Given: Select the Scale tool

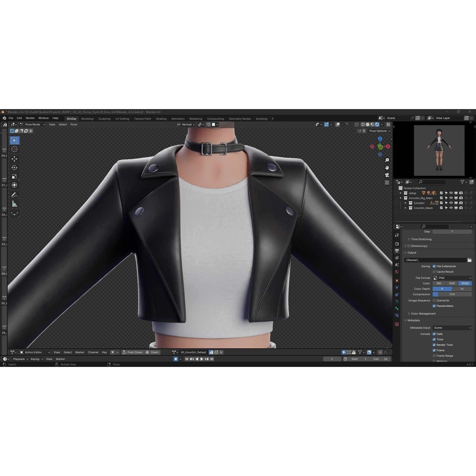Looking at the screenshot, I should click(14, 176).
